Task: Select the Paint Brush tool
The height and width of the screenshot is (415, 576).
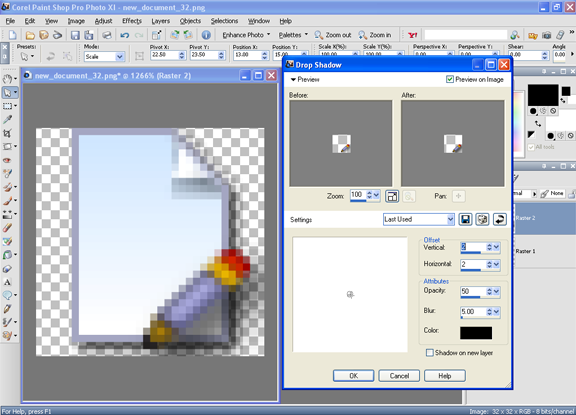Action: (x=7, y=201)
